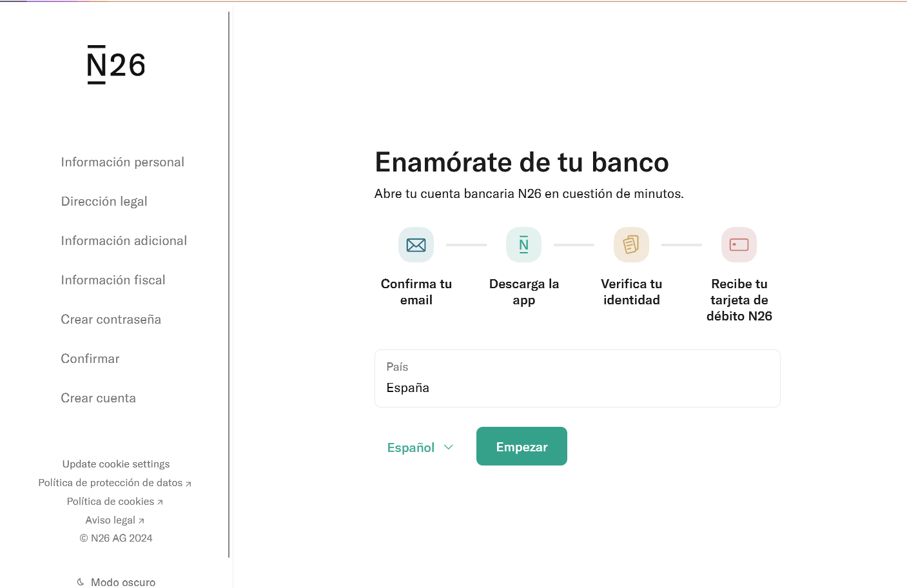Go to Dirección legal step
Screen dimensions: 907x588
104,202
